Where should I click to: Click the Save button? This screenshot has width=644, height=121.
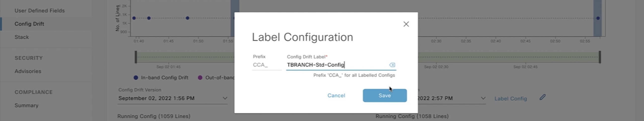(384, 95)
